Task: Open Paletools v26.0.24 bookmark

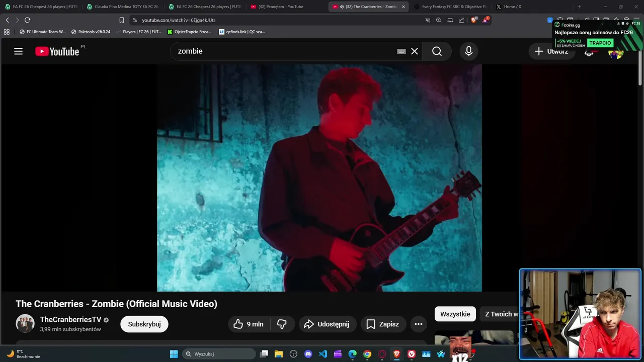Action: point(91,32)
